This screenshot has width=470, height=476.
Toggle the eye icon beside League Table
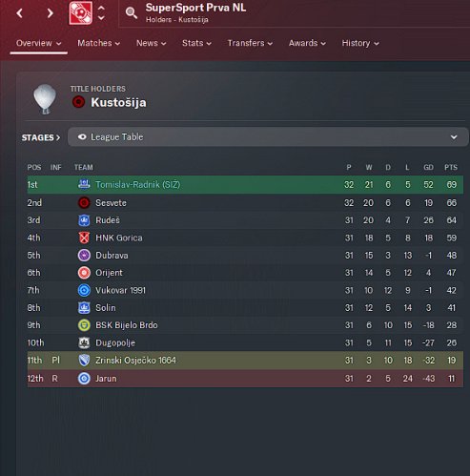point(82,137)
